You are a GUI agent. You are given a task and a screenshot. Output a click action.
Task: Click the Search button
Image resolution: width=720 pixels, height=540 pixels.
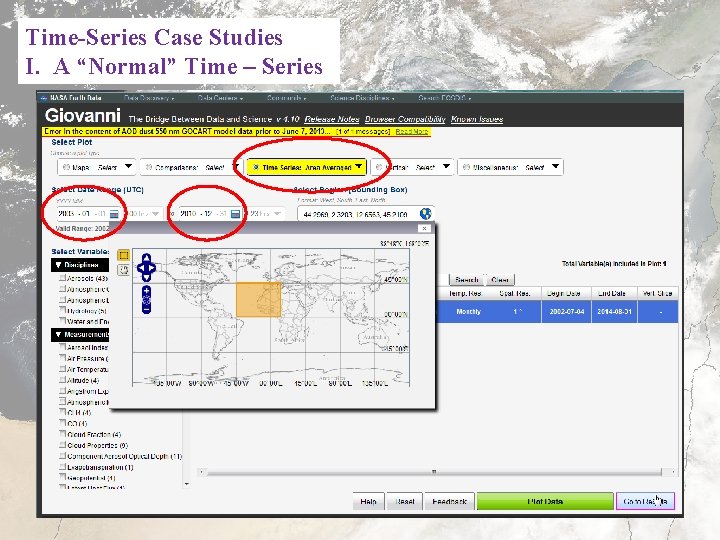click(x=467, y=280)
